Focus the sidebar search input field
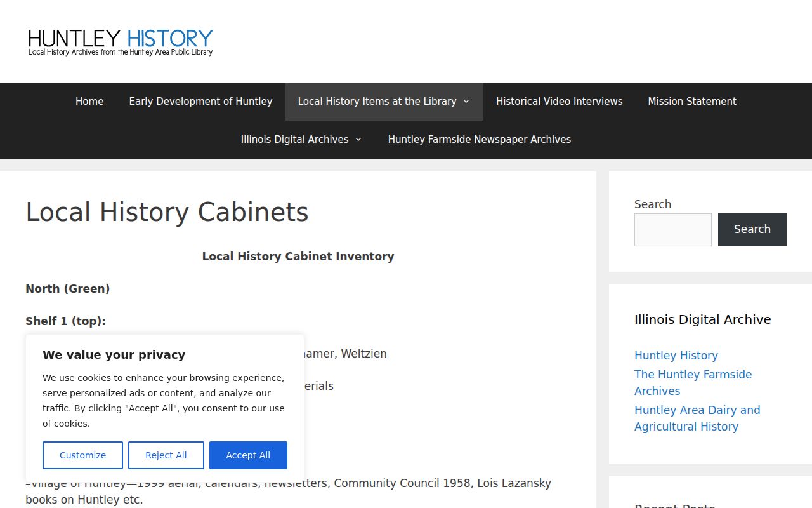 click(673, 230)
